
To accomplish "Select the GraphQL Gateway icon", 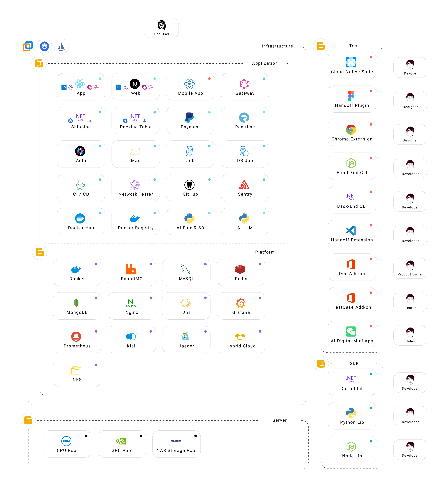I will click(x=244, y=84).
